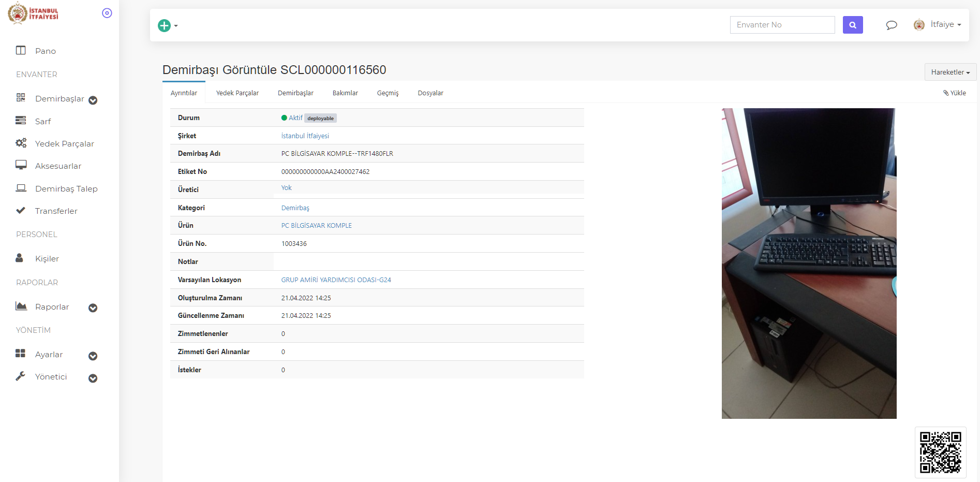Image resolution: width=980 pixels, height=482 pixels.
Task: Select asset name PC BİLGİSAYAR KOMPLE--TRF1480FLR
Action: 337,153
